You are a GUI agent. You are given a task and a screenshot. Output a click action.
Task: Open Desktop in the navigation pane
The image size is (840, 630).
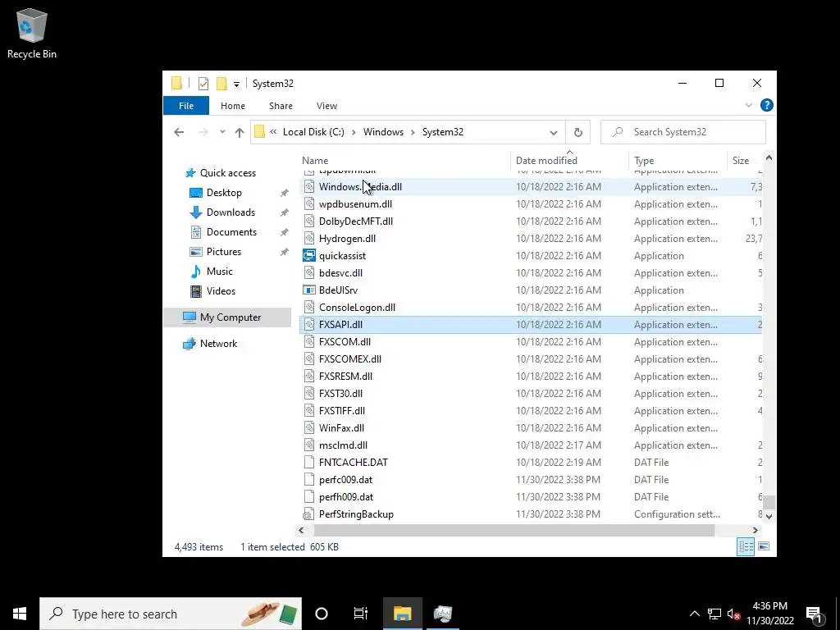point(224,193)
